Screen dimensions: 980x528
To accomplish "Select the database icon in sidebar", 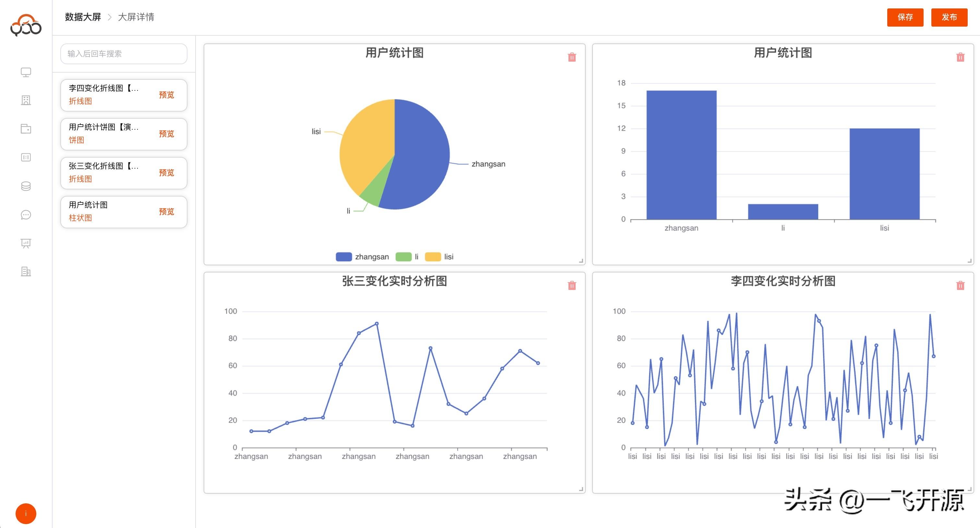I will [26, 186].
